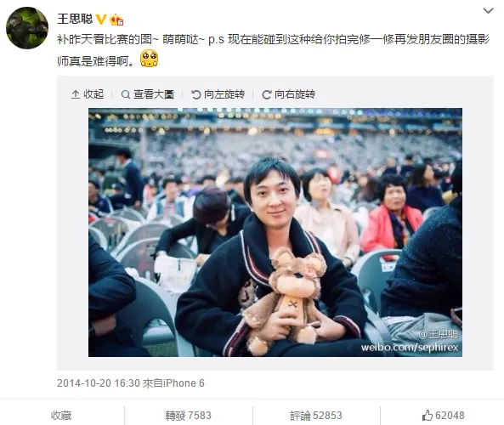Screen dimensions: 504x425
Task: Rotate image left with 向左旋转
Action: point(218,94)
